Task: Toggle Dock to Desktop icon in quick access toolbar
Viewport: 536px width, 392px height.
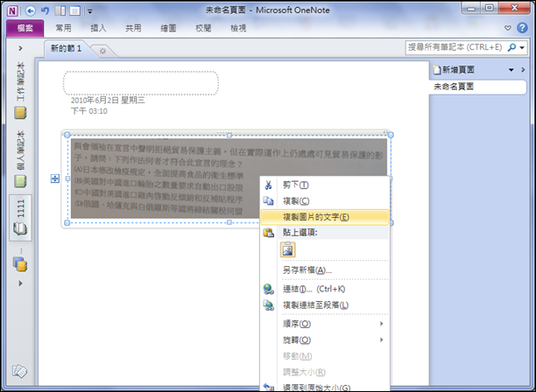Action: tap(60, 10)
